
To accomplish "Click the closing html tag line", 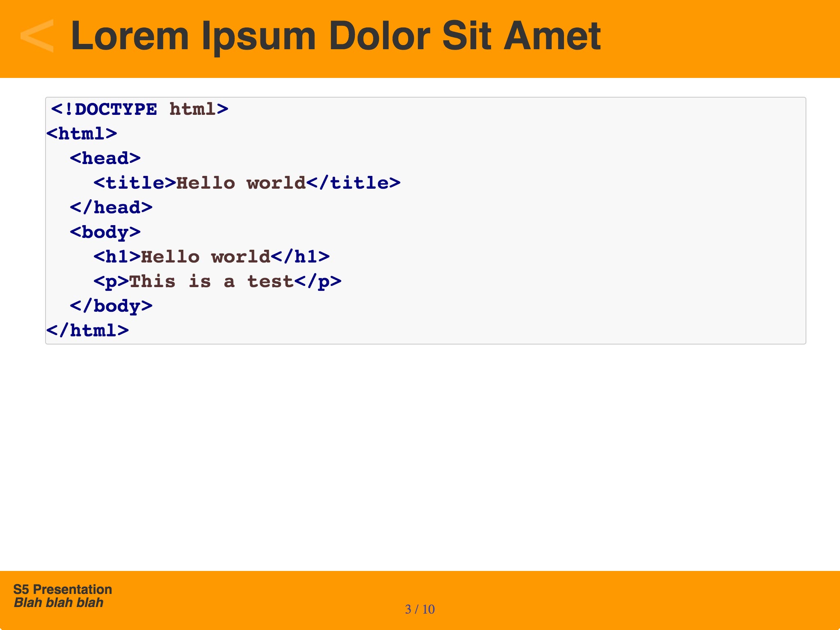I will point(87,331).
